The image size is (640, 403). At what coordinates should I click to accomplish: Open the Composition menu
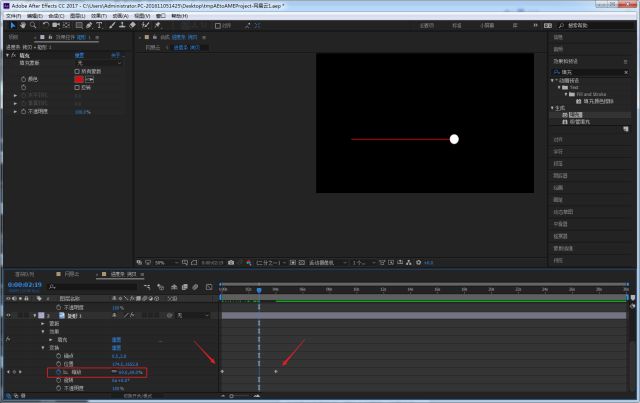(x=56, y=16)
